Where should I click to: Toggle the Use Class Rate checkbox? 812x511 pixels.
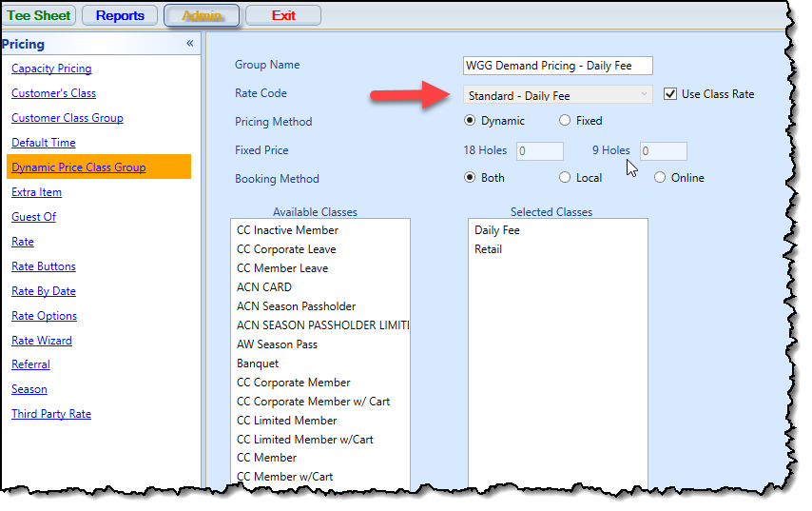(670, 93)
